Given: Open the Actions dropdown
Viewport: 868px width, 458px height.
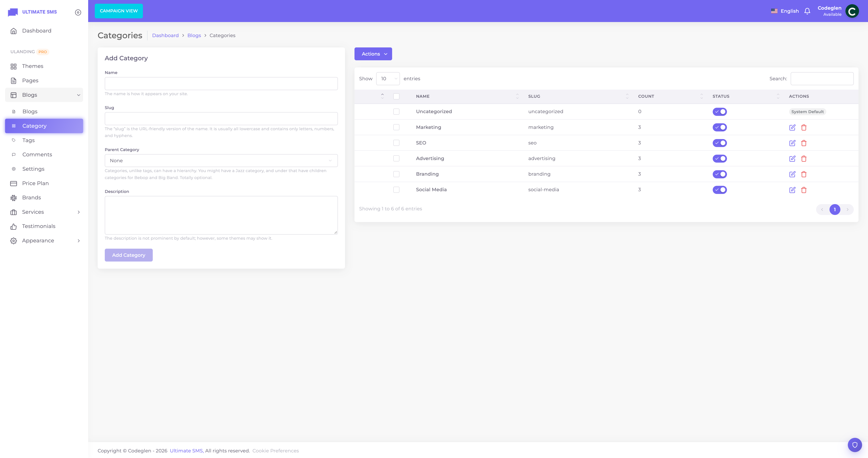Looking at the screenshot, I should [373, 54].
